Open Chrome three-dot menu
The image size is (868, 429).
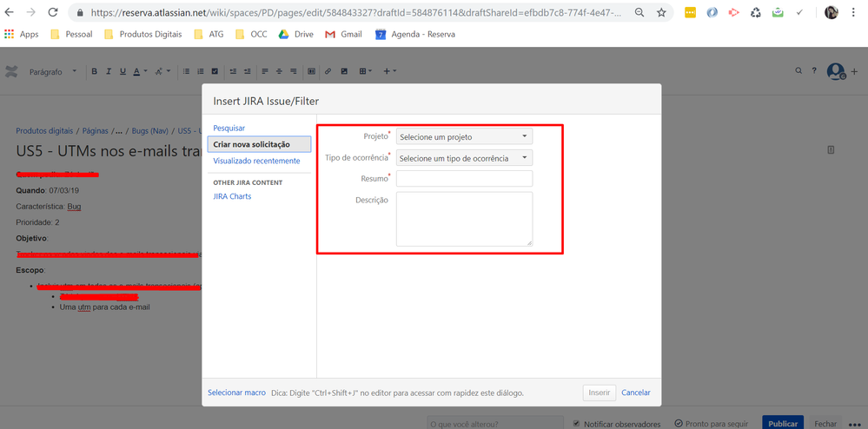click(854, 12)
